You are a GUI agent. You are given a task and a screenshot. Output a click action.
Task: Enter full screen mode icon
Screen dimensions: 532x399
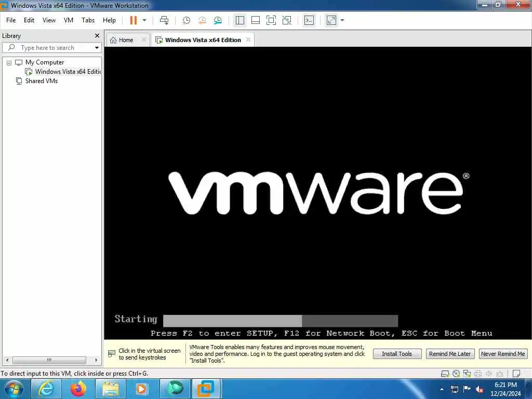[x=271, y=20]
